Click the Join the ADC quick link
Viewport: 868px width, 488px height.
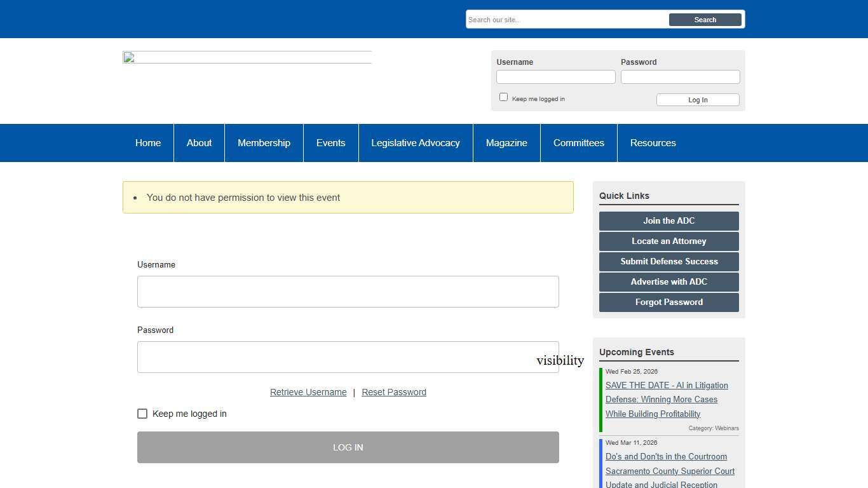[x=668, y=221]
